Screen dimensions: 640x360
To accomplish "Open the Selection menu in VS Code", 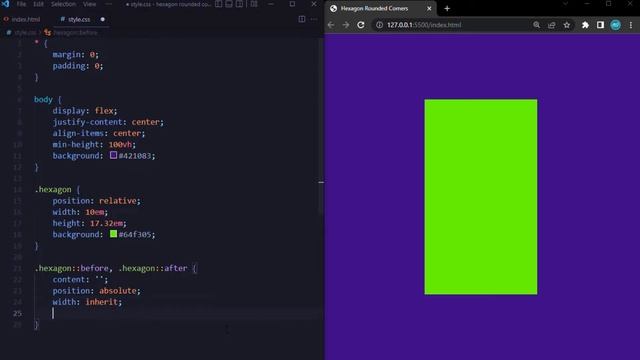I will [63, 4].
